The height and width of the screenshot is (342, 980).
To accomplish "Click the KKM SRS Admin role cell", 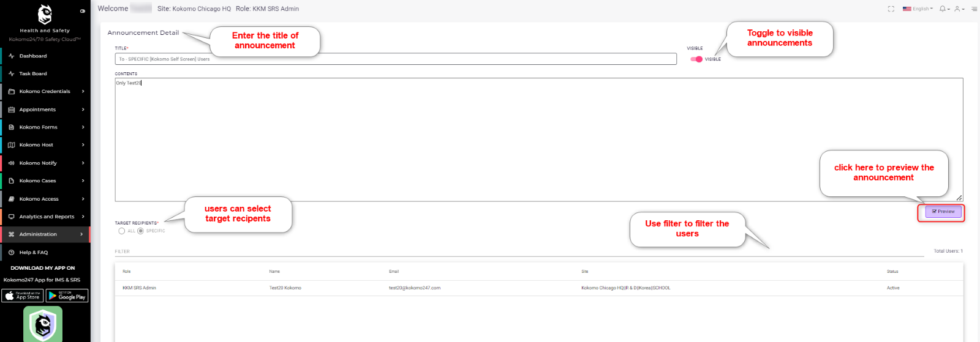I will (139, 288).
